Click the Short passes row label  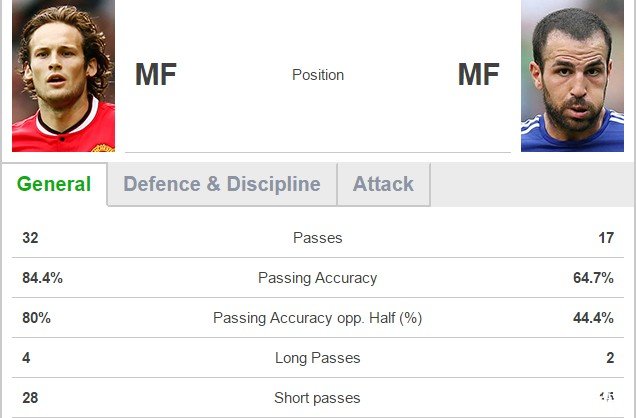coord(318,398)
